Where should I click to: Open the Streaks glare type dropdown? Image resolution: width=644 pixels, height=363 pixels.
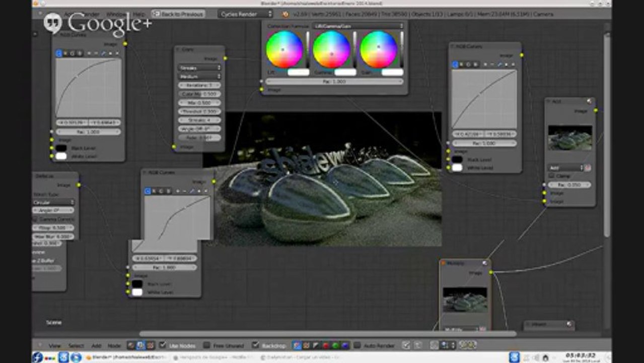coord(199,68)
